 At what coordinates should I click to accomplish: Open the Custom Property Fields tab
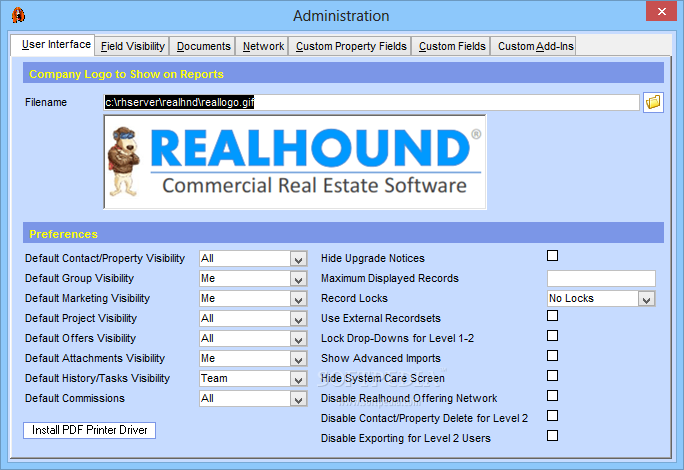pyautogui.click(x=351, y=46)
